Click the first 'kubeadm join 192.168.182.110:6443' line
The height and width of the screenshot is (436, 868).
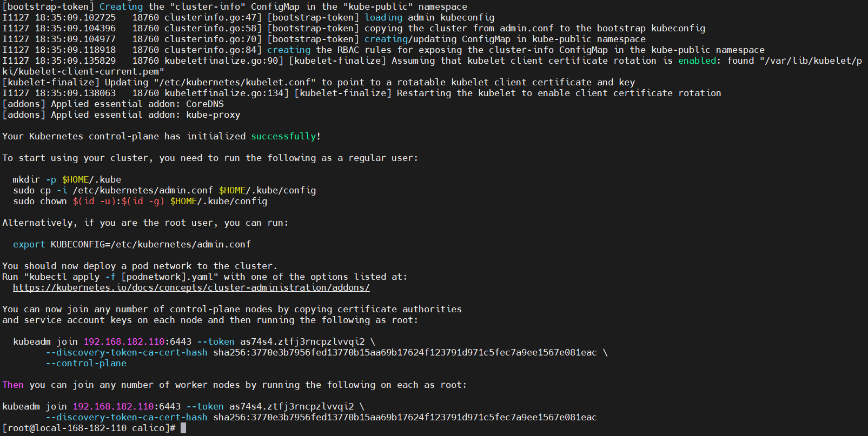pos(194,341)
